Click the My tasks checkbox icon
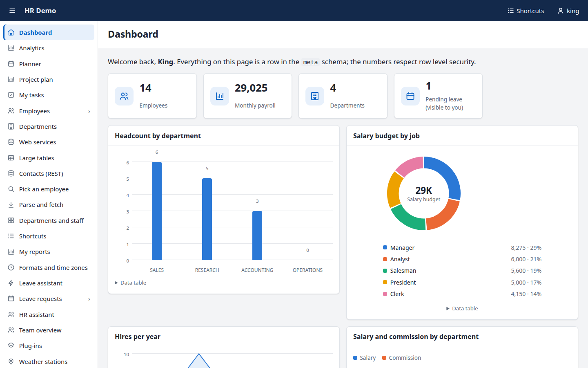This screenshot has height=368, width=588. [x=11, y=95]
